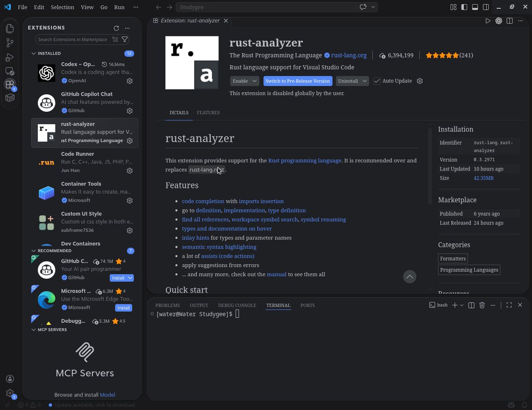Click the scroll-to-top arrow button
This screenshot has width=532, height=410.
tap(410, 277)
